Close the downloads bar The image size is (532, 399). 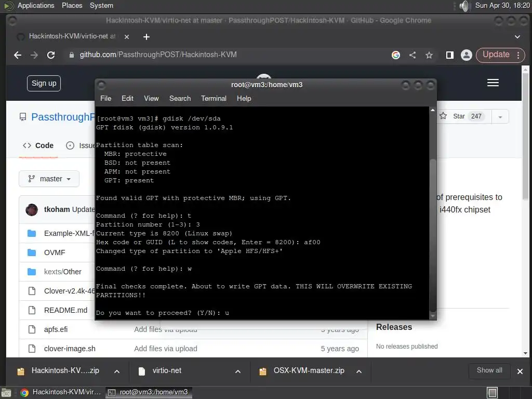click(520, 371)
